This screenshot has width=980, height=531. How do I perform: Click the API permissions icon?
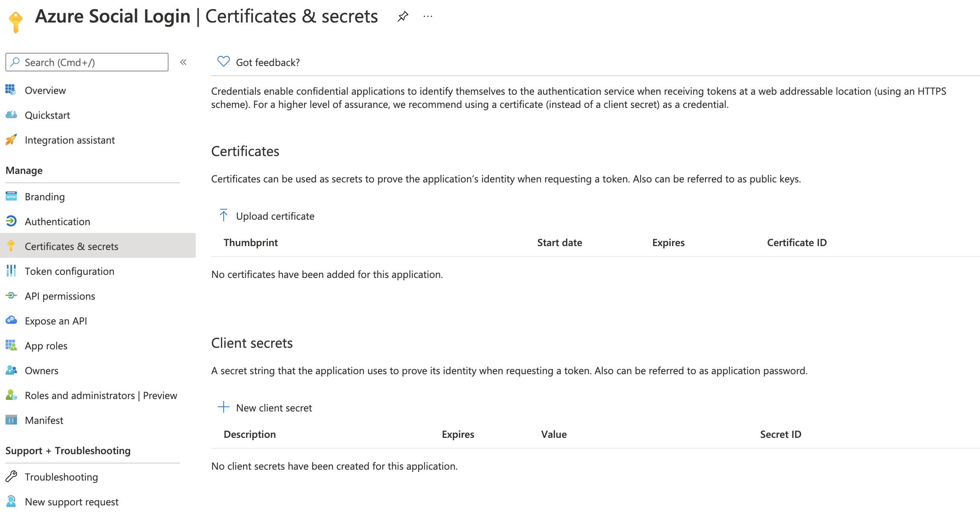click(11, 296)
